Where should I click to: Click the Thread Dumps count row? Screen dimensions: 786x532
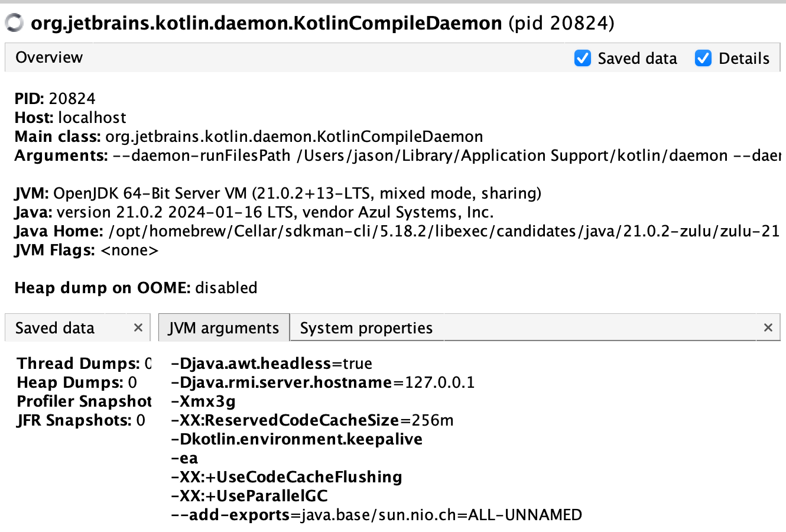click(85, 364)
